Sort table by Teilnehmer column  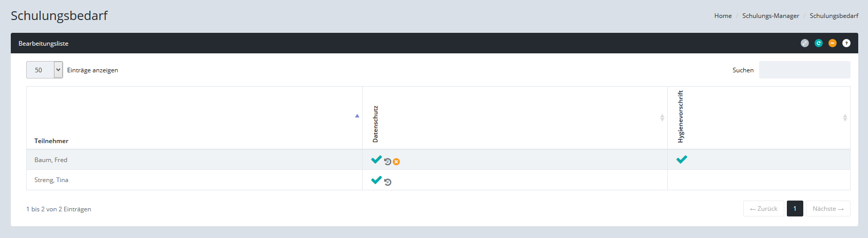coord(51,141)
